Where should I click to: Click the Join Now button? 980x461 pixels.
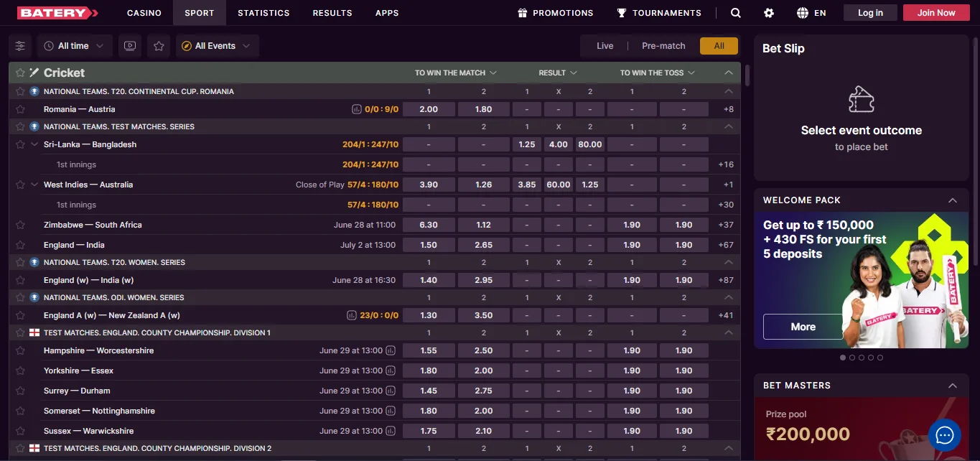click(935, 13)
